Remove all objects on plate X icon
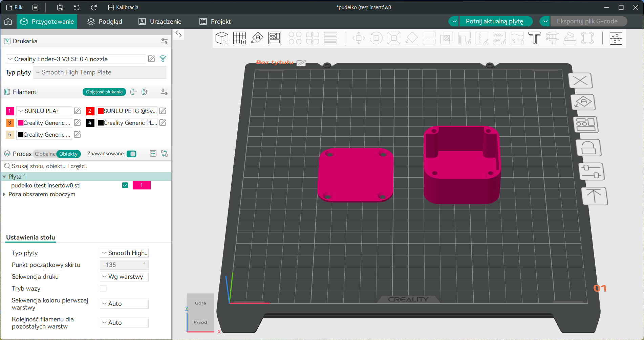Viewport: 644px width, 340px height. pyautogui.click(x=580, y=81)
